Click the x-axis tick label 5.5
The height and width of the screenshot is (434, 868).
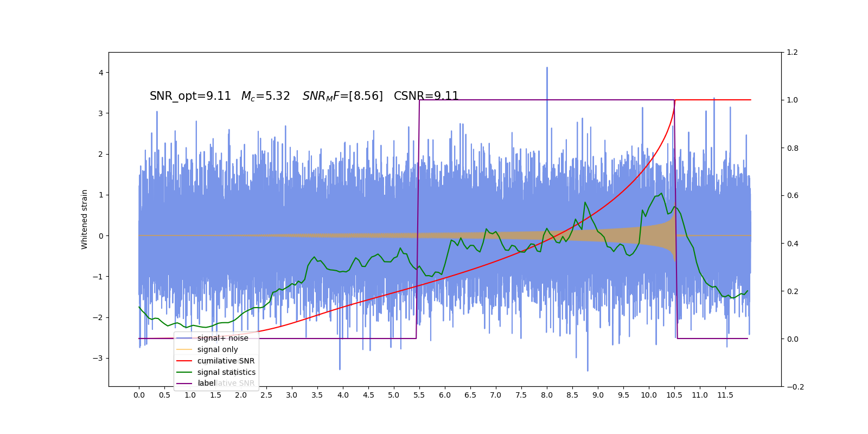tap(419, 395)
